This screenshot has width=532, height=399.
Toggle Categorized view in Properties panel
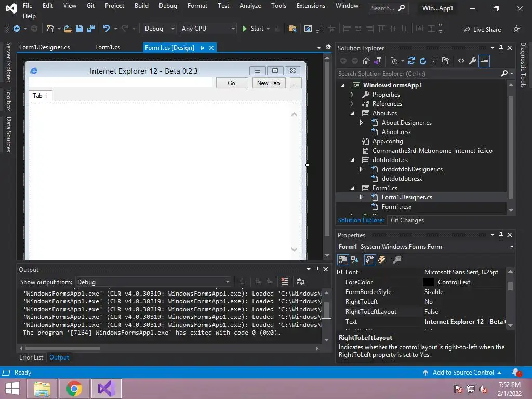[x=343, y=260]
